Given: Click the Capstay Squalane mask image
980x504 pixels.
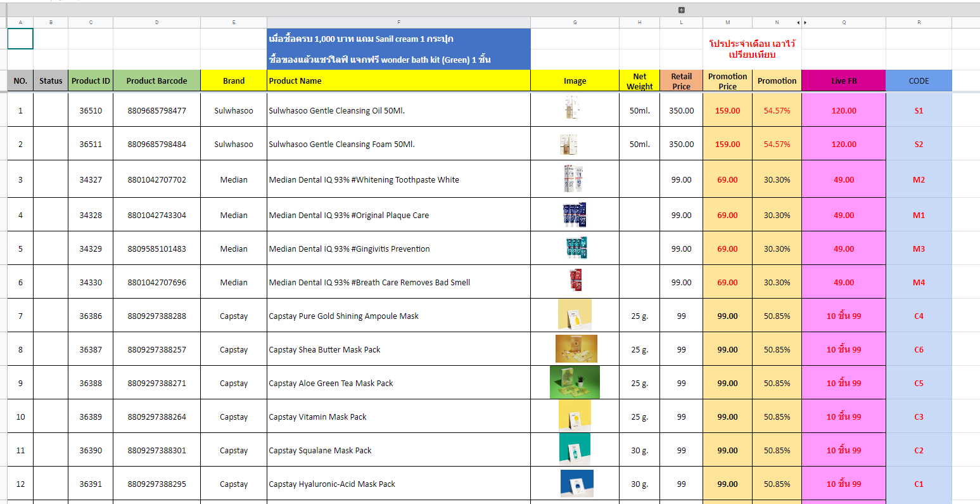Looking at the screenshot, I should [x=575, y=449].
